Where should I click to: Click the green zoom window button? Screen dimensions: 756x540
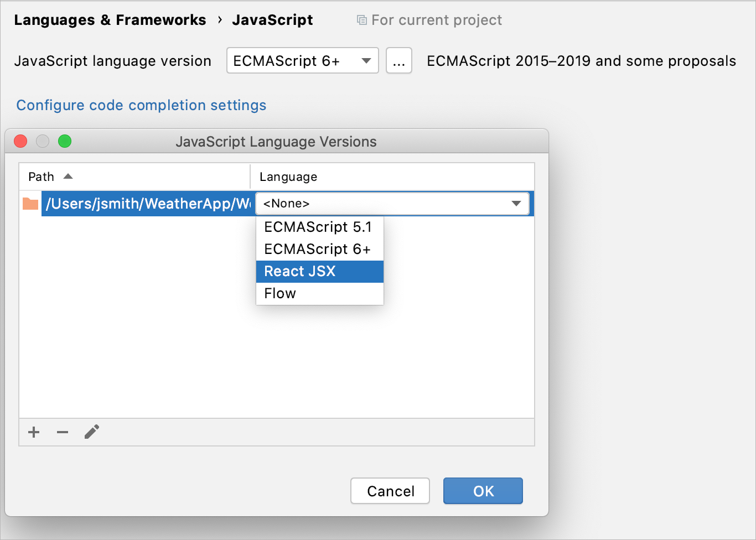click(65, 141)
